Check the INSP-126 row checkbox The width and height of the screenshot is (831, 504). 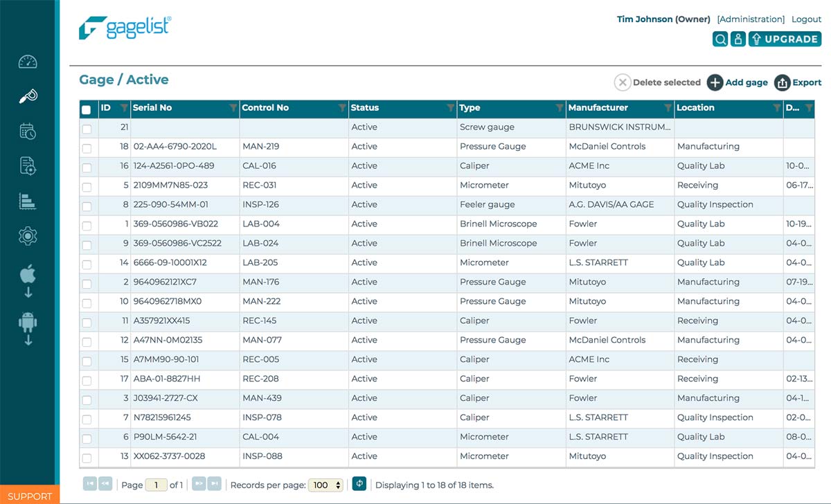(x=87, y=206)
